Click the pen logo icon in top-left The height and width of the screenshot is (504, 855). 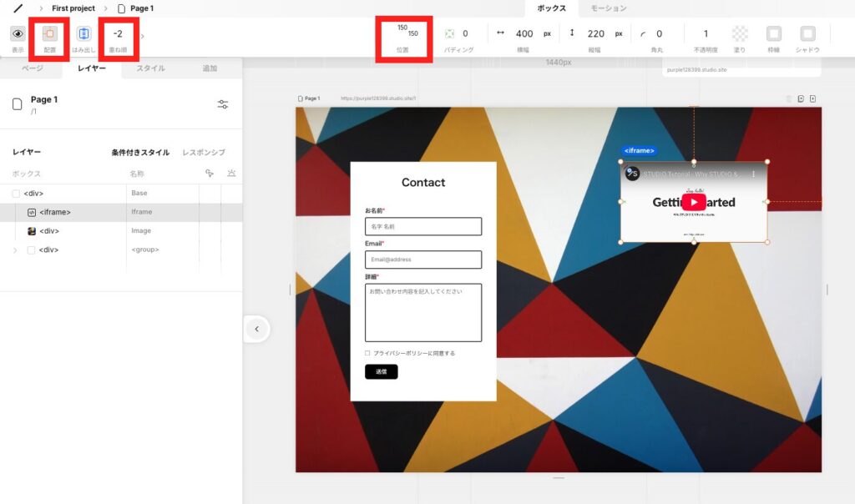click(18, 8)
